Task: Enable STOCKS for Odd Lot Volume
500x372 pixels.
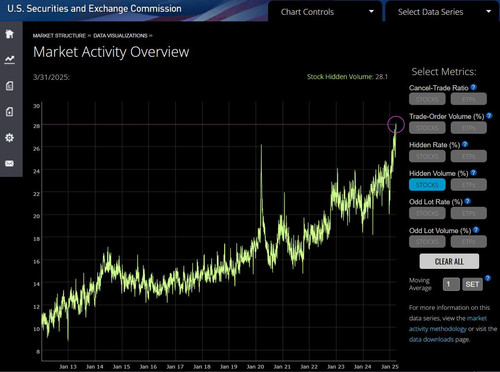Action: point(427,242)
